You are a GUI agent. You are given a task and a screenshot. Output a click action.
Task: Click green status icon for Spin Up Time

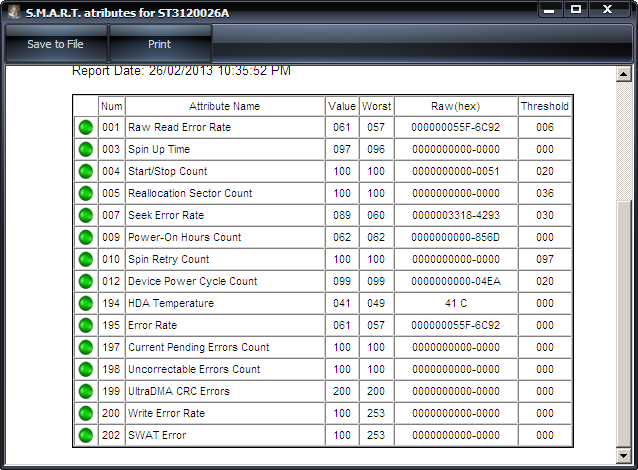[x=86, y=149]
